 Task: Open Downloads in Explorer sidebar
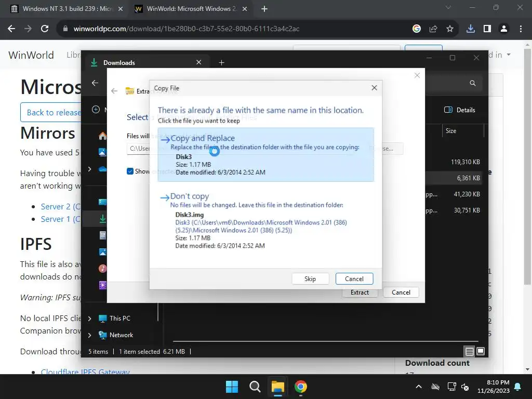click(x=102, y=219)
